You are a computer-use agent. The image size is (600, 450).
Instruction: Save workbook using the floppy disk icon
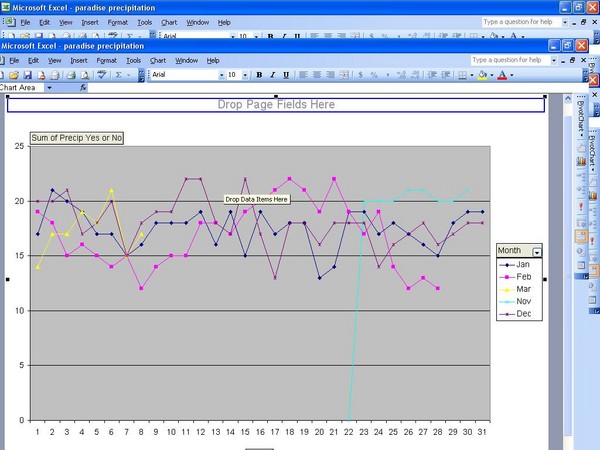28,75
